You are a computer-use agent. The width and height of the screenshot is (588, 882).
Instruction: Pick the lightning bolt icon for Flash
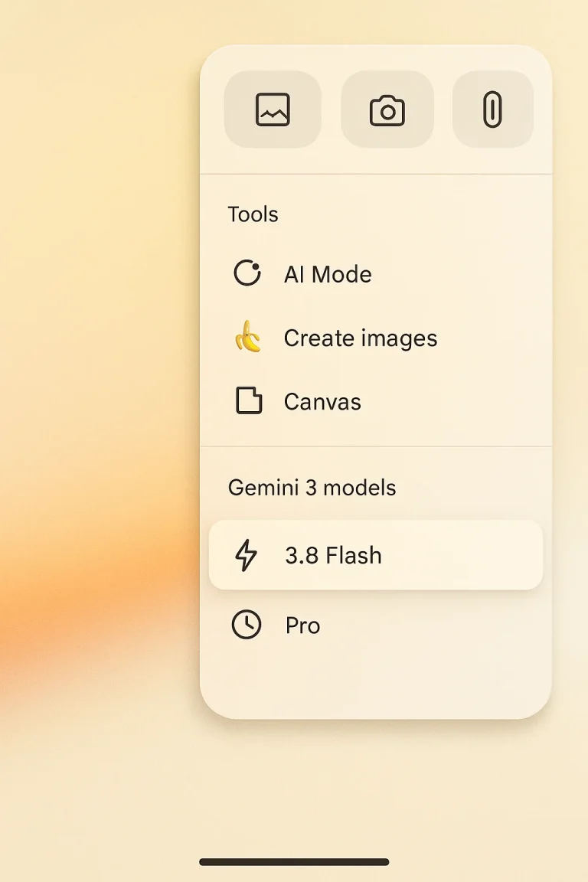click(x=246, y=555)
